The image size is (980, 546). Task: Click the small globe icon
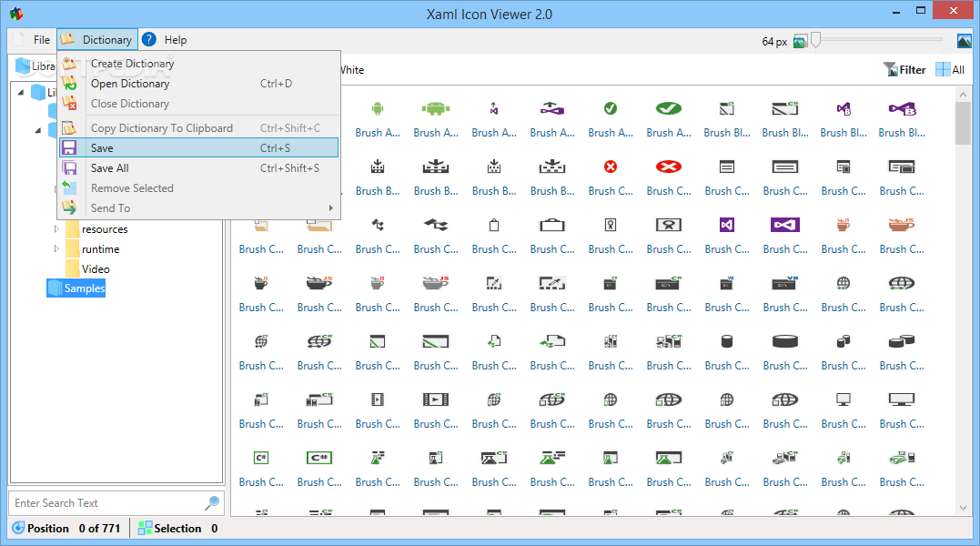pyautogui.click(x=844, y=283)
